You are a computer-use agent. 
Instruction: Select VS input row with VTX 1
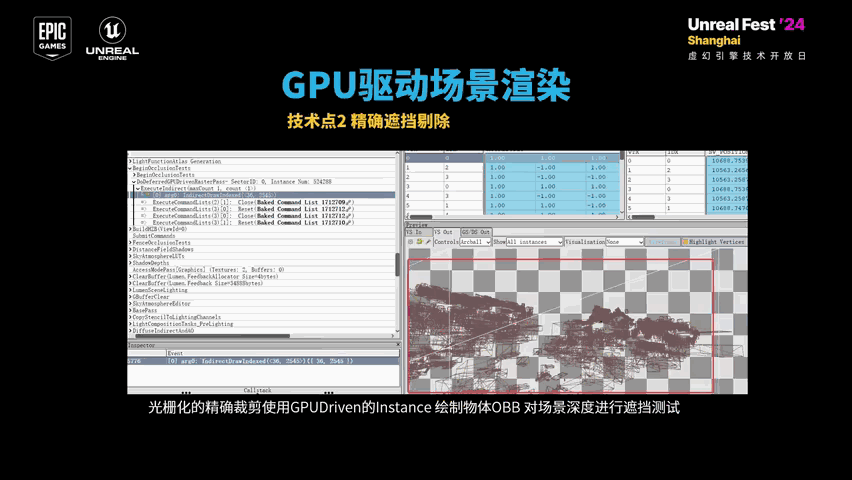coord(512,167)
